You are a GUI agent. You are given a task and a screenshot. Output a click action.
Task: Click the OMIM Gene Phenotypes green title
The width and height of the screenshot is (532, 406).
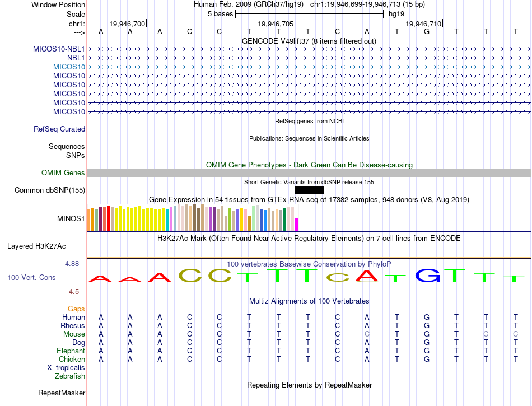(x=309, y=165)
